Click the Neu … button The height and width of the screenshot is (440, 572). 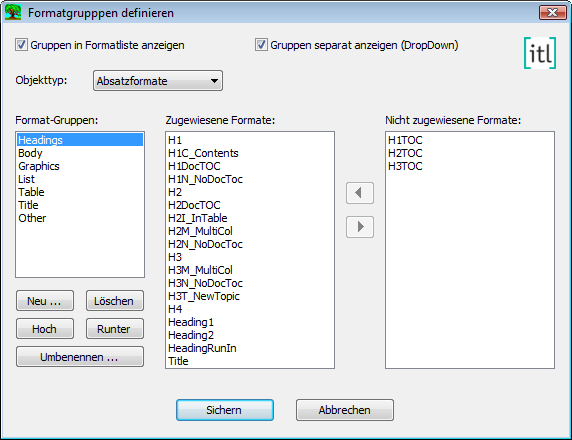(45, 301)
